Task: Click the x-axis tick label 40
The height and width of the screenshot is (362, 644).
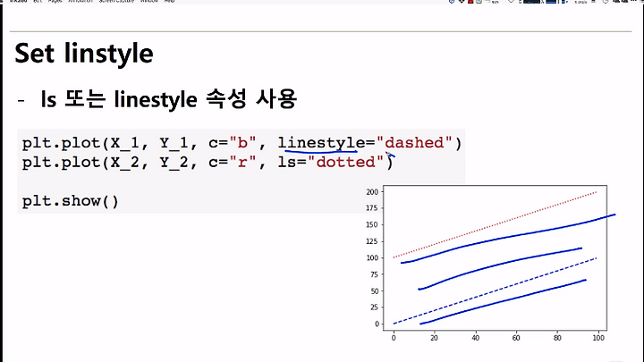Action: tap(475, 338)
